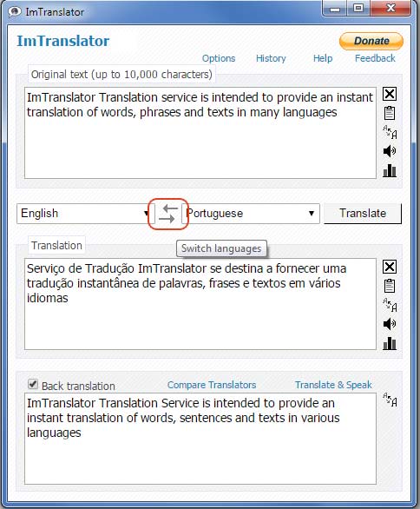420x509 pixels.
Task: Open the Compare Translators link
Action: (212, 385)
